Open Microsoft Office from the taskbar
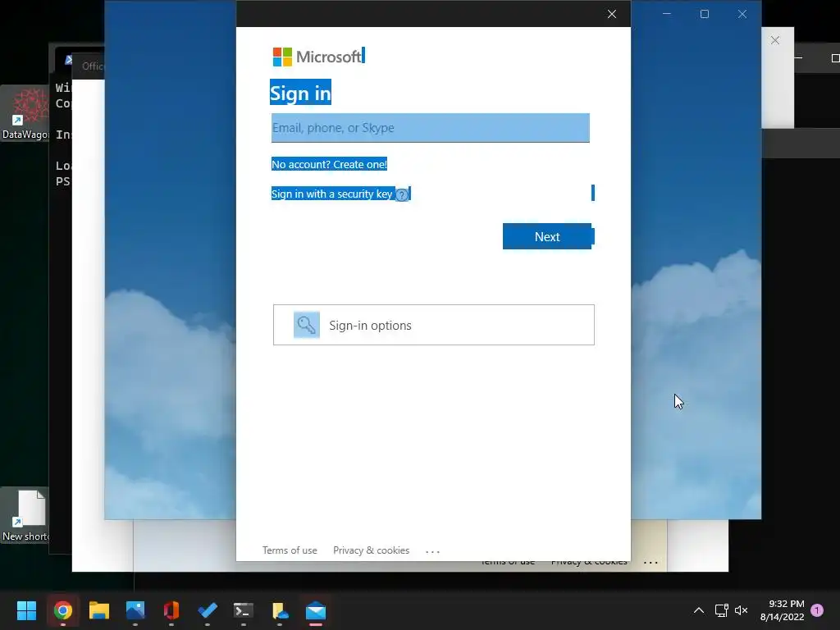 tap(171, 610)
